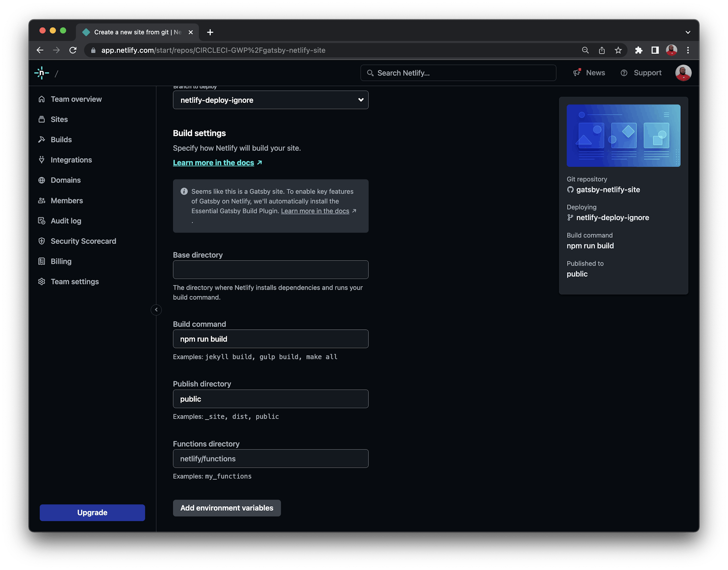Viewport: 728px width, 570px height.
Task: Select Sites in the sidebar menu
Action: click(59, 119)
